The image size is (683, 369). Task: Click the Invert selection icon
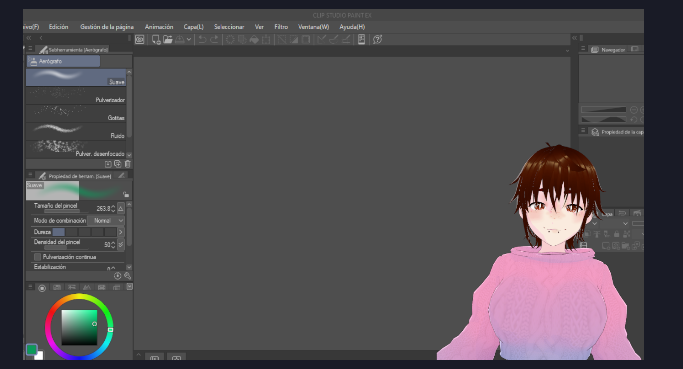[x=294, y=40]
